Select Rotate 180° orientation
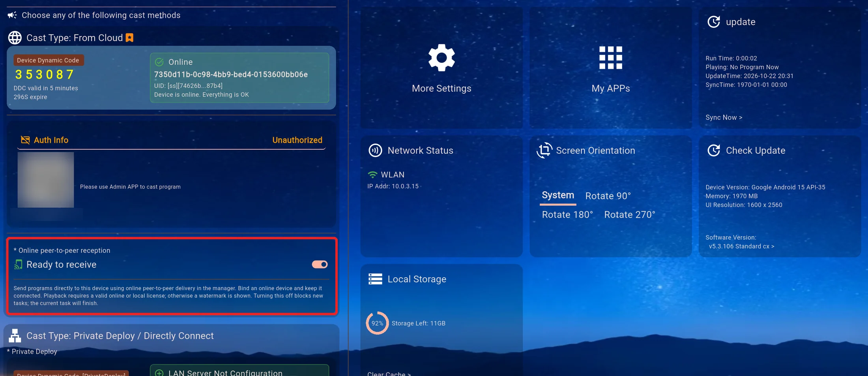This screenshot has width=868, height=376. point(567,214)
